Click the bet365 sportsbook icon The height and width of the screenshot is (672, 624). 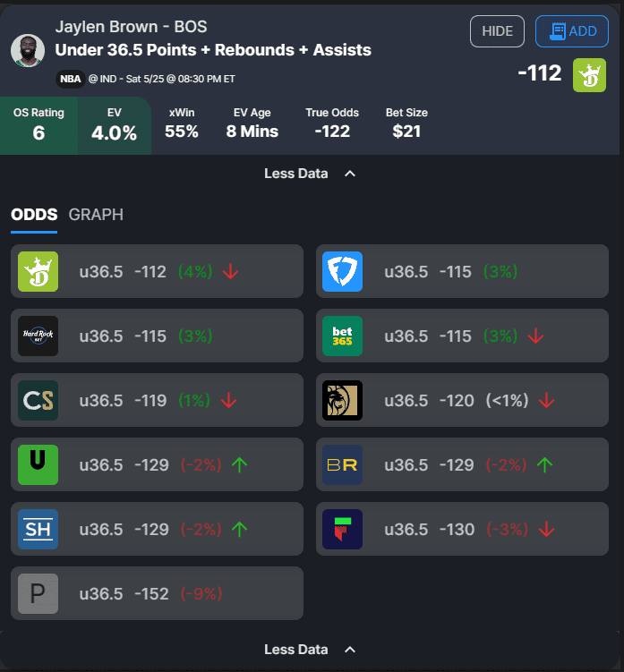[342, 336]
